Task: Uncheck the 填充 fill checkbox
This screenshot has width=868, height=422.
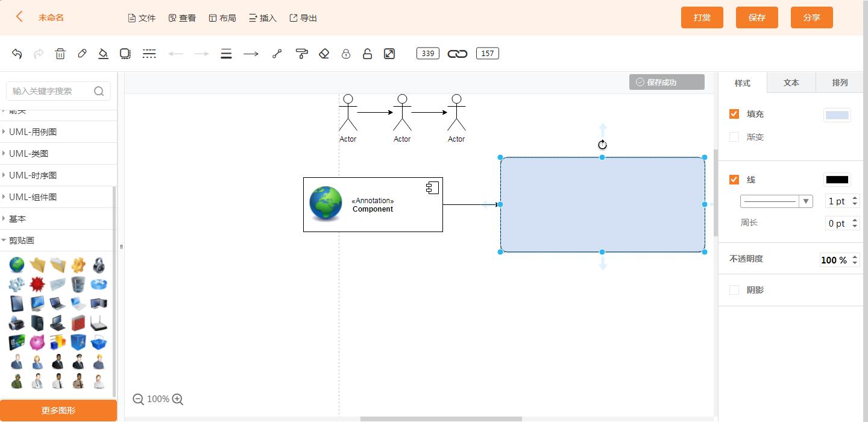Action: tap(734, 114)
